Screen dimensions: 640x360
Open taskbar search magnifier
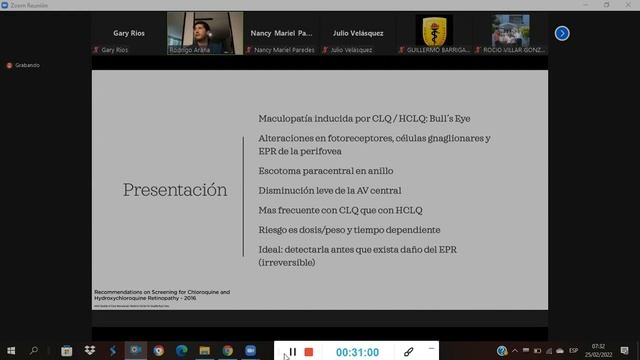[34, 351]
